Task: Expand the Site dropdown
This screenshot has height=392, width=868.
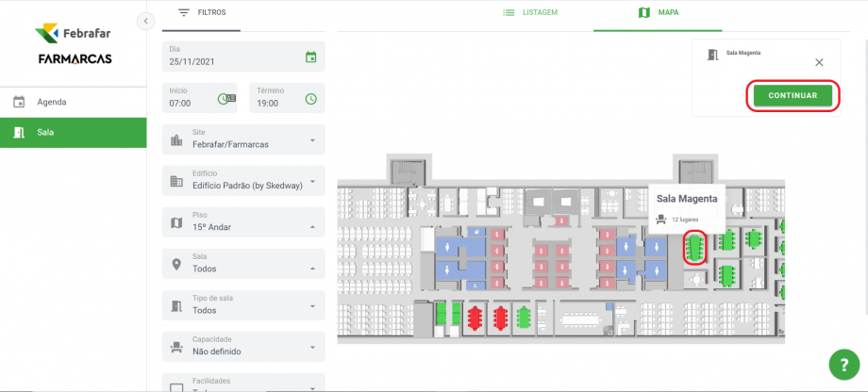Action: point(312,140)
